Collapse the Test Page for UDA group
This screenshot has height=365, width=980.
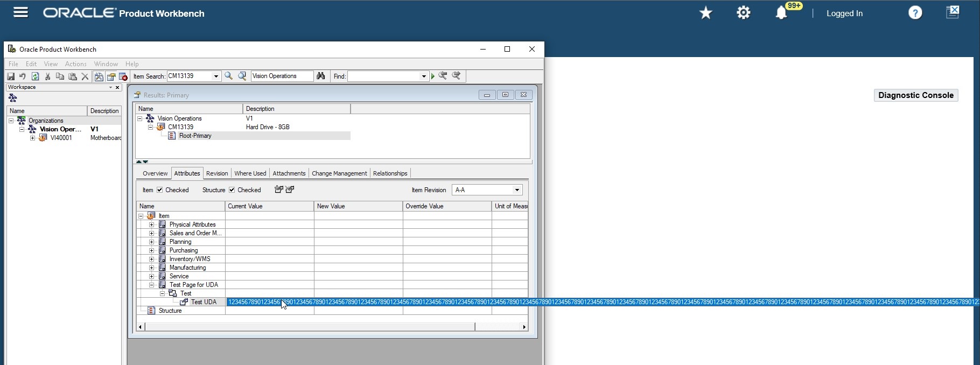(x=151, y=285)
